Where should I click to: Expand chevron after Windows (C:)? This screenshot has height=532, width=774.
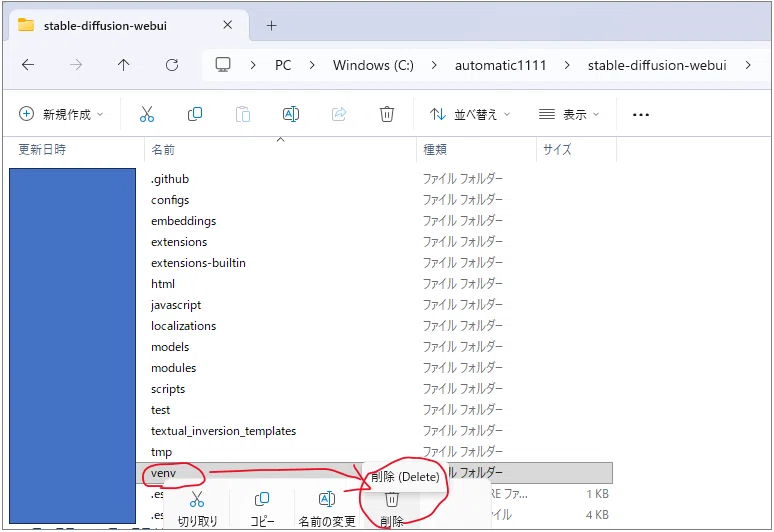point(434,65)
